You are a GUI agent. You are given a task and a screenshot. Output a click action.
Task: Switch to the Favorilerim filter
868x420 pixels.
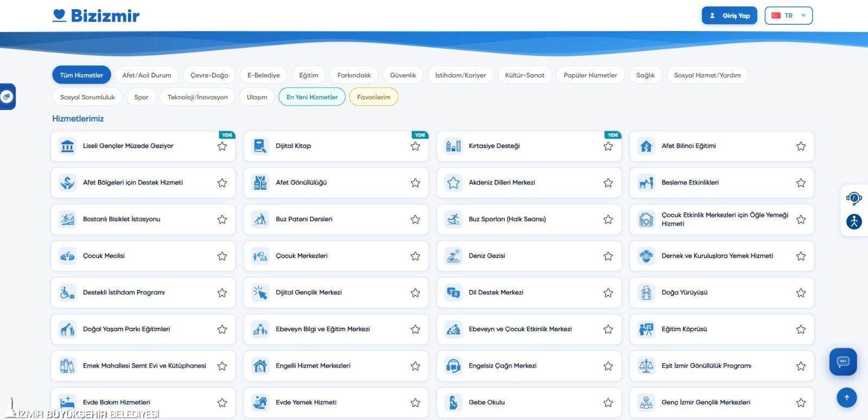[374, 97]
